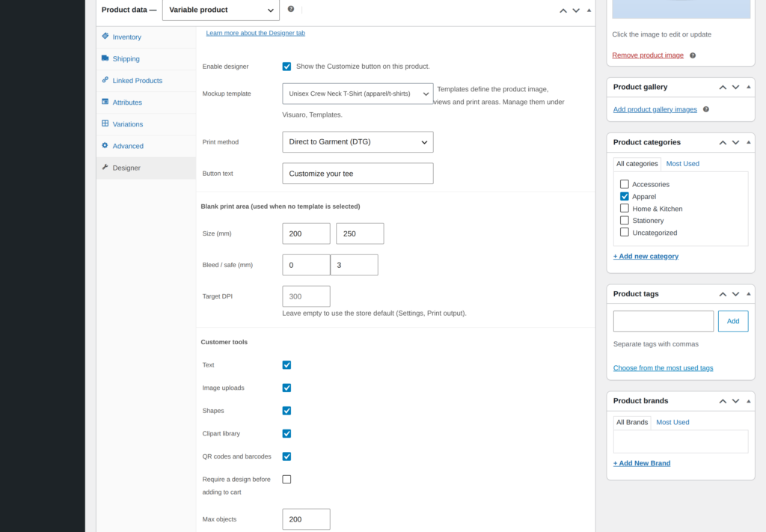Move Product data panel up

click(x=563, y=10)
